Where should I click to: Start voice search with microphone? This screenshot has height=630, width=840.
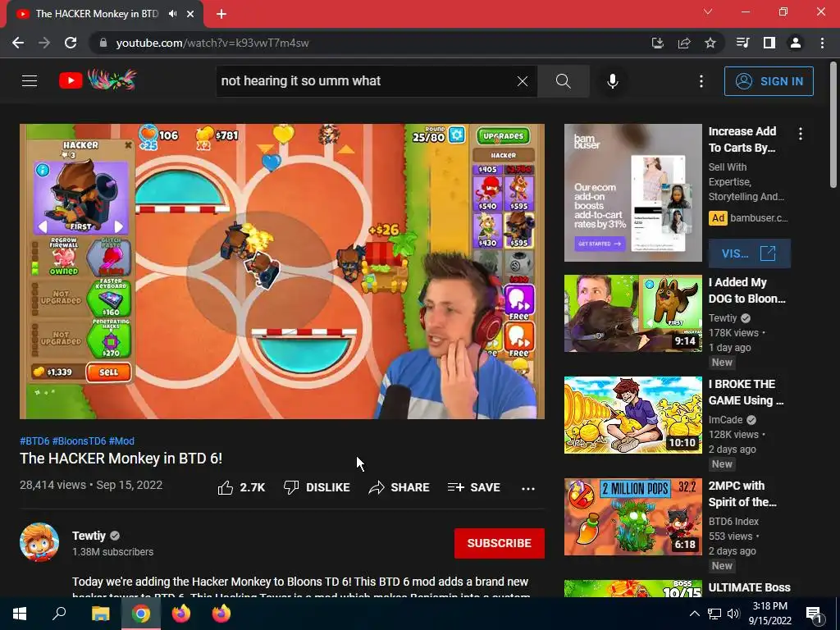coord(612,81)
